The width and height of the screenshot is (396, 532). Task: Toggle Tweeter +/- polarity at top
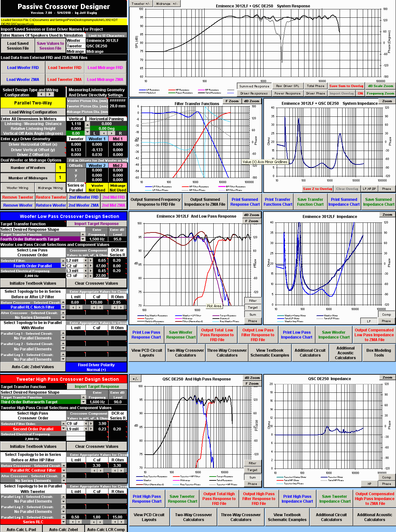pos(141,4)
